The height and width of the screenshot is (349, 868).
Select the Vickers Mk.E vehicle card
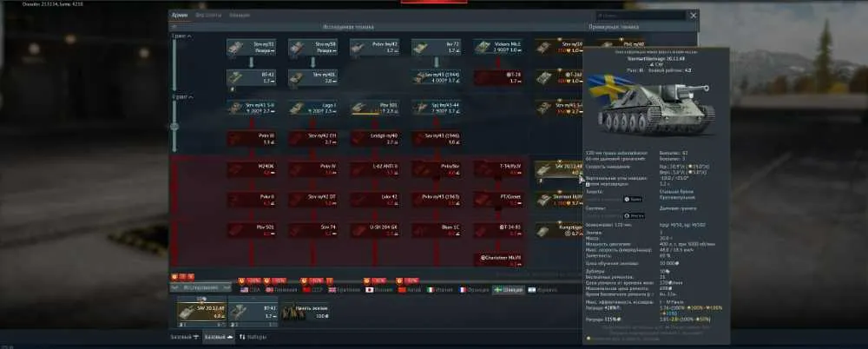[x=498, y=47]
